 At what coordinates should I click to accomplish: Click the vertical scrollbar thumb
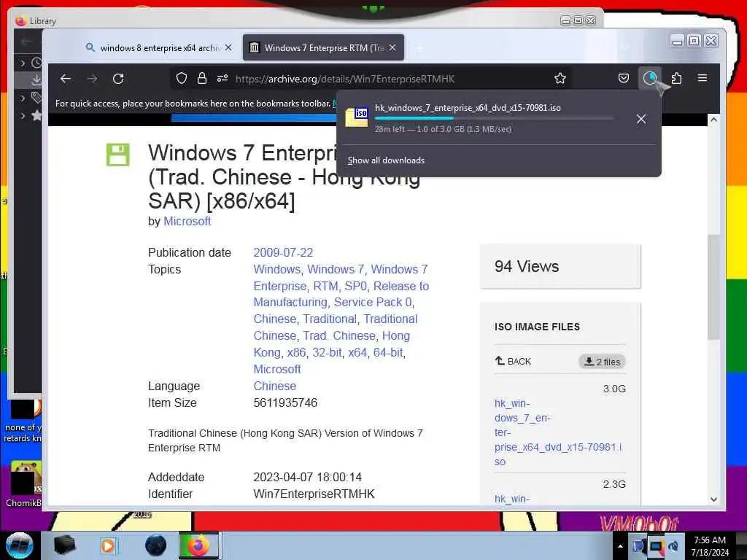pos(713,287)
